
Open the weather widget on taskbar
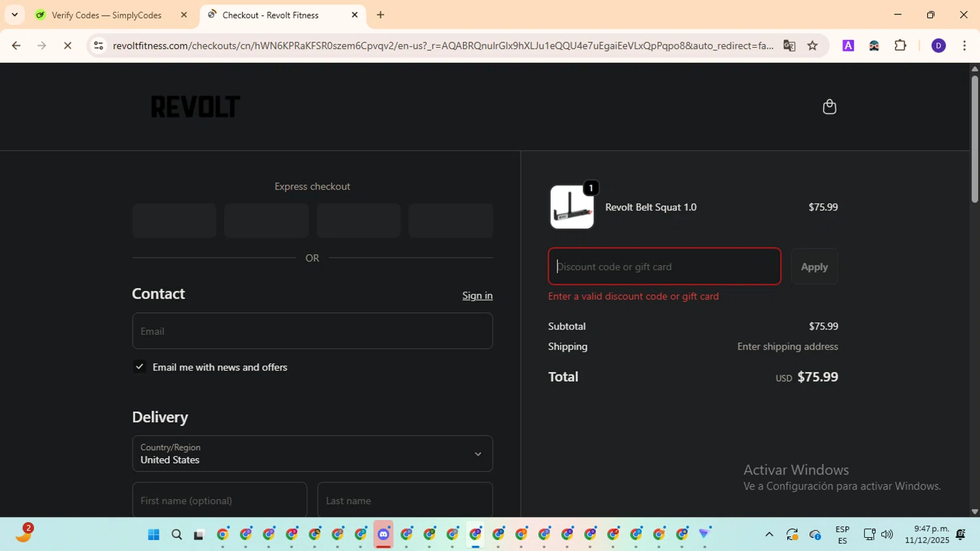click(25, 533)
